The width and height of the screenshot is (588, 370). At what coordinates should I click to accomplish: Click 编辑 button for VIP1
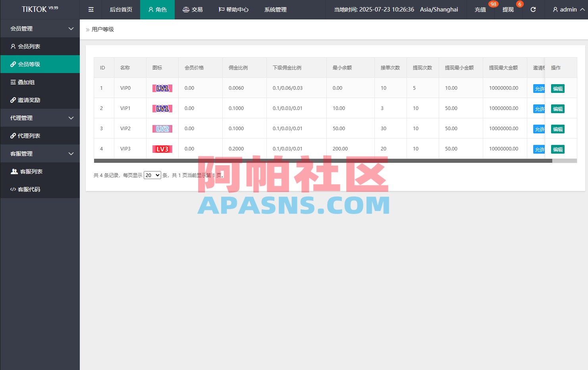click(558, 109)
